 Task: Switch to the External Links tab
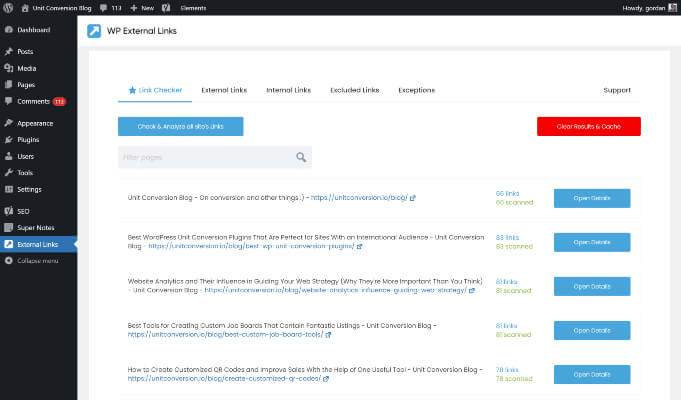pyautogui.click(x=224, y=90)
